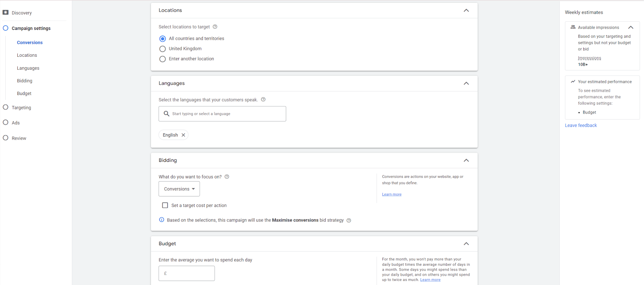Go to Targeting step in sidebar
644x285 pixels.
coord(21,107)
